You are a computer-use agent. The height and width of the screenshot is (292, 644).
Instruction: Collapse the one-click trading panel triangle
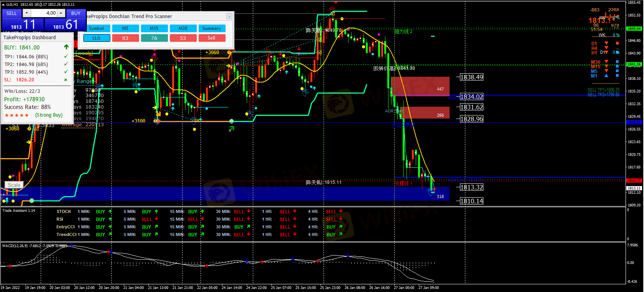(x=3, y=5)
